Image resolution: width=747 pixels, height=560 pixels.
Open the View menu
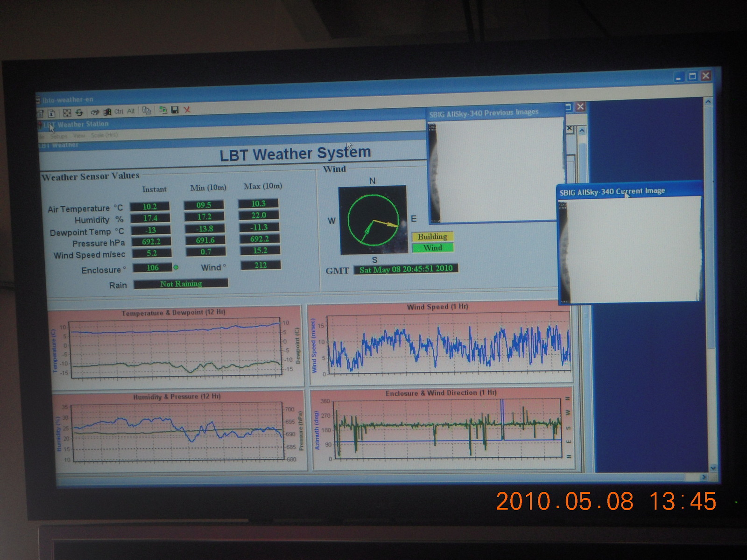(79, 135)
